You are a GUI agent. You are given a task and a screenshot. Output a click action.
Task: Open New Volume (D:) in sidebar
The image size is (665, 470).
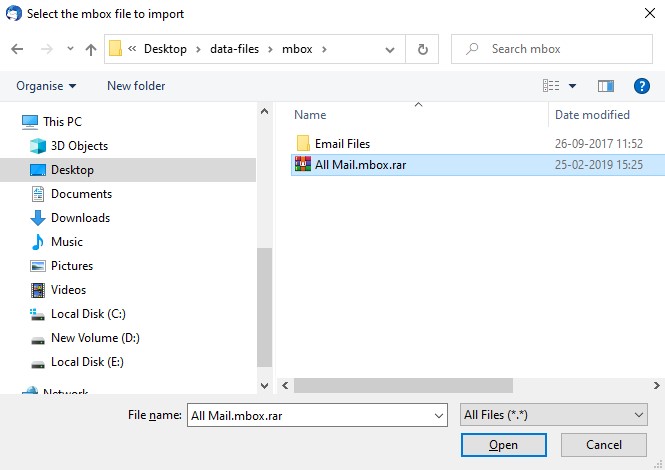tap(95, 338)
